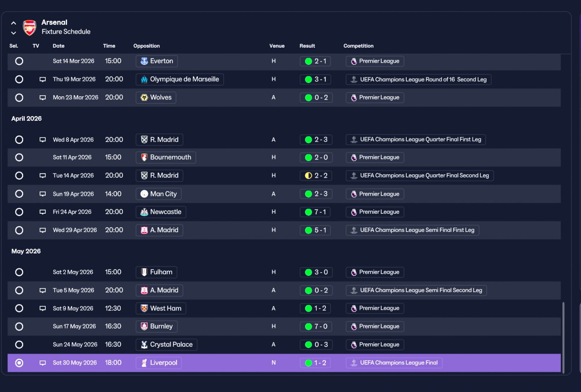
Task: Click TV icon on Man City row
Action: point(43,194)
